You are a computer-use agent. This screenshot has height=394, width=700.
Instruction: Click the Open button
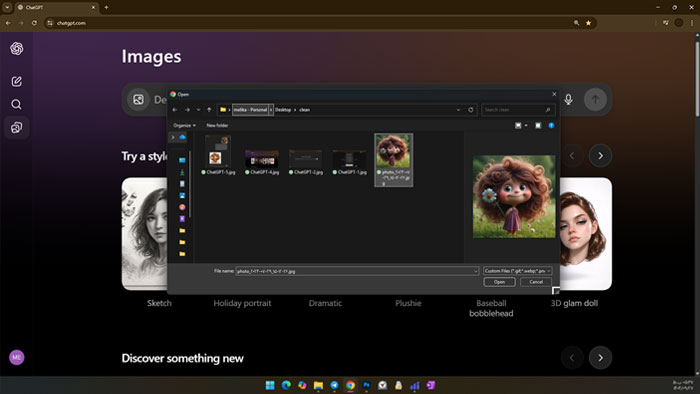[x=499, y=282]
